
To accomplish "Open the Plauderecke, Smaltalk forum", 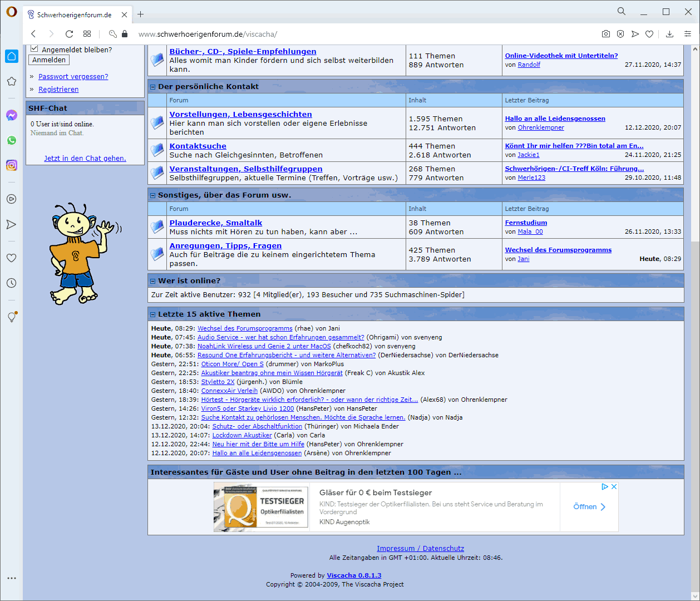I will (216, 223).
